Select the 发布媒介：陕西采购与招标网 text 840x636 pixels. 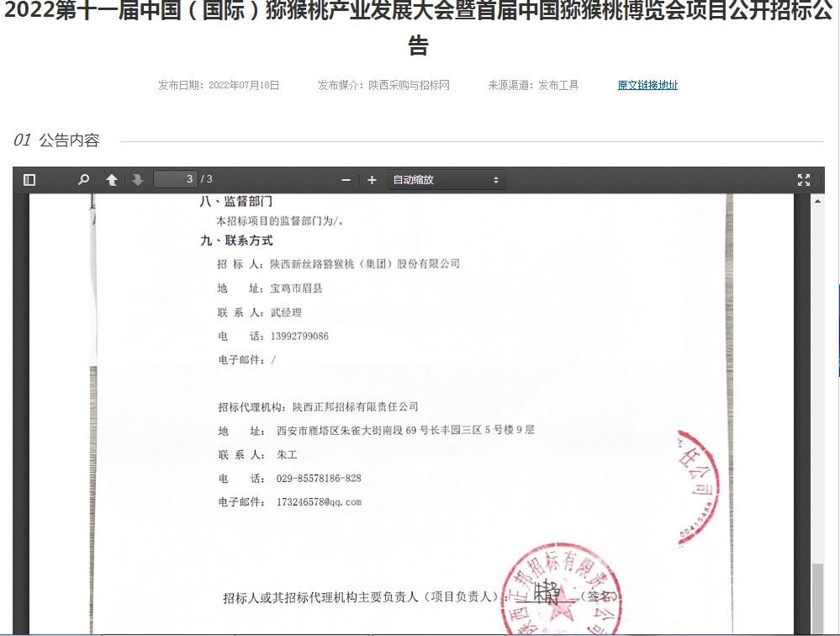(x=383, y=85)
